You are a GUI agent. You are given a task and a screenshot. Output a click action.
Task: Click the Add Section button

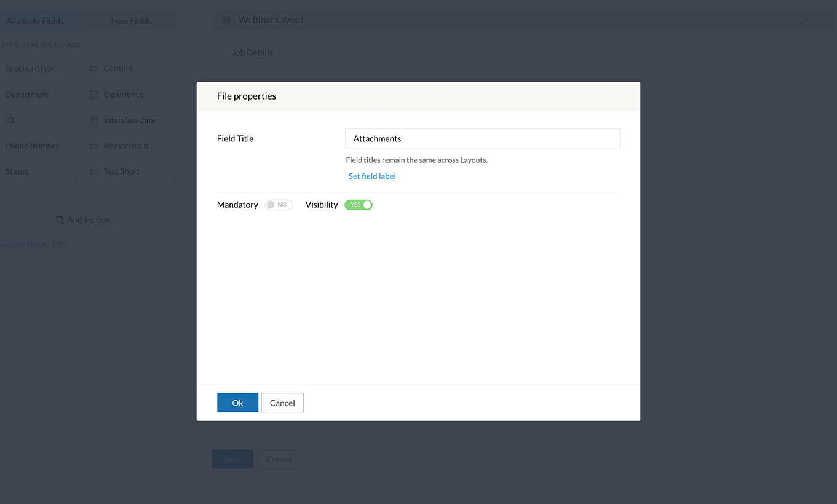coord(89,220)
